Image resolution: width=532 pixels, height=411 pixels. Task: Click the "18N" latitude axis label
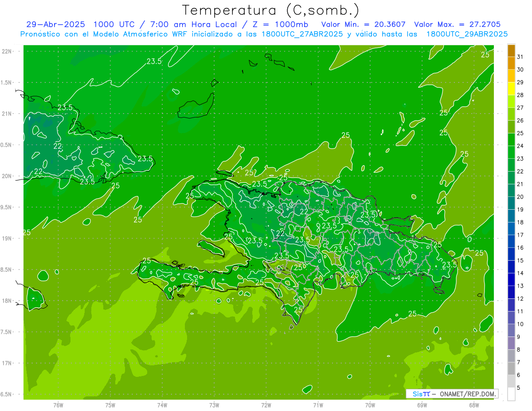[7, 301]
